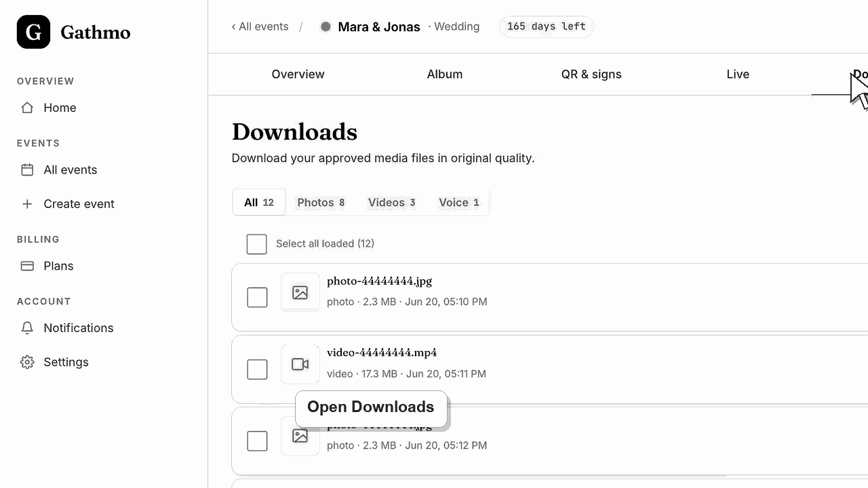This screenshot has height=488, width=868.
Task: Click the video · 17.3 MB · Jun 20, 05:11 PM details
Action: pos(406,373)
